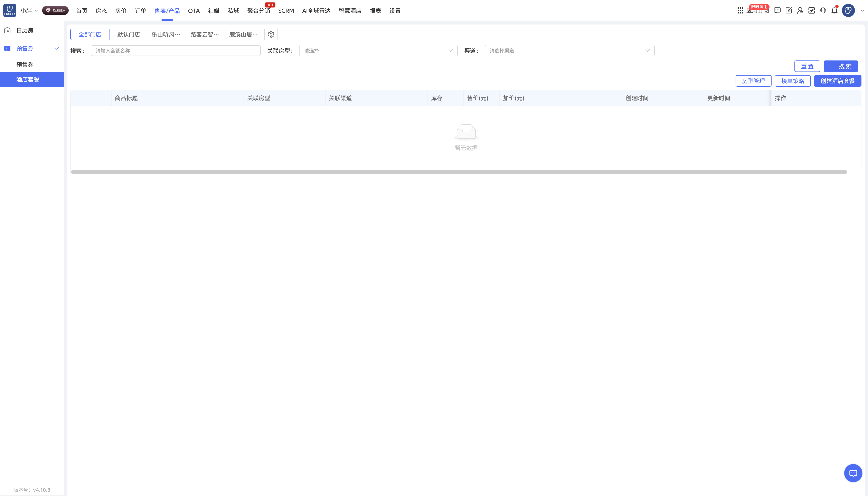Click the switch user account icon
This screenshot has width=868, height=496.
(800, 11)
